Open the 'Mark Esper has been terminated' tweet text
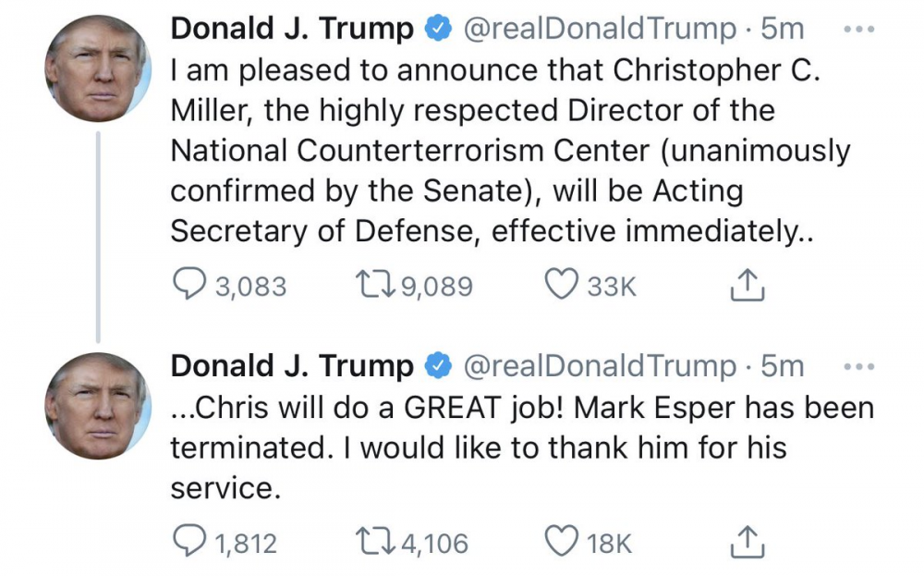924x576 pixels. point(517,448)
